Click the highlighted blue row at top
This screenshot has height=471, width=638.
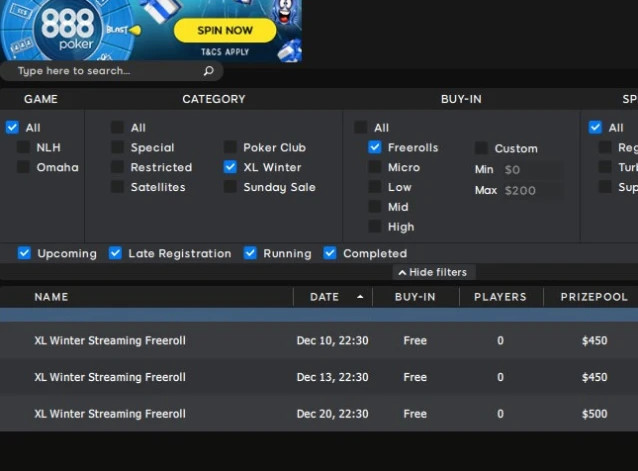[319, 315]
